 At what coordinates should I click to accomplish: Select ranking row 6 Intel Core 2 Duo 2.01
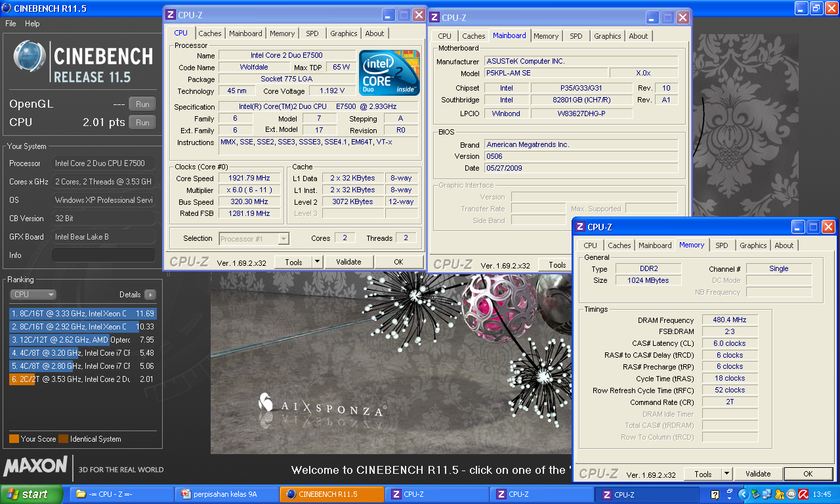tap(83, 379)
